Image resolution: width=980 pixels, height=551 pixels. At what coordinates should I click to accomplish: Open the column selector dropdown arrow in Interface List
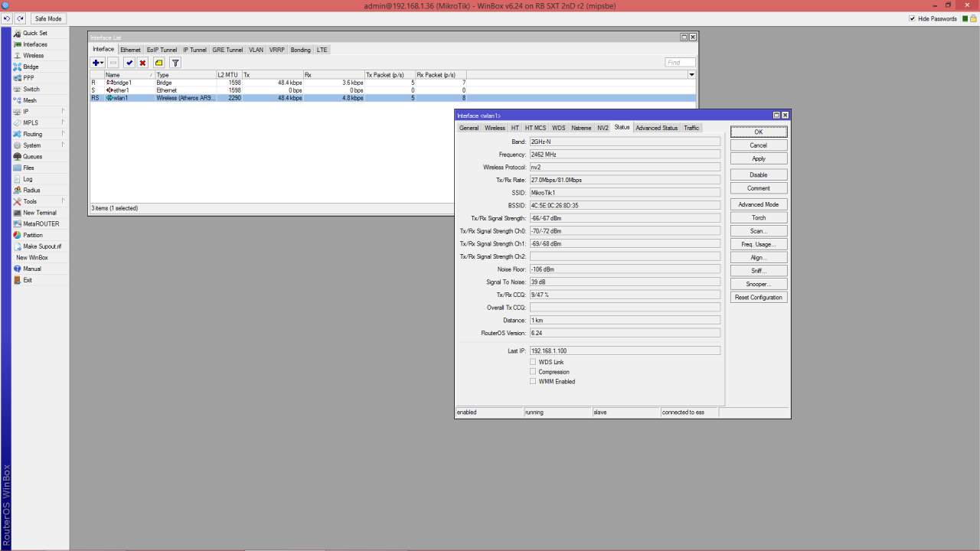(692, 75)
